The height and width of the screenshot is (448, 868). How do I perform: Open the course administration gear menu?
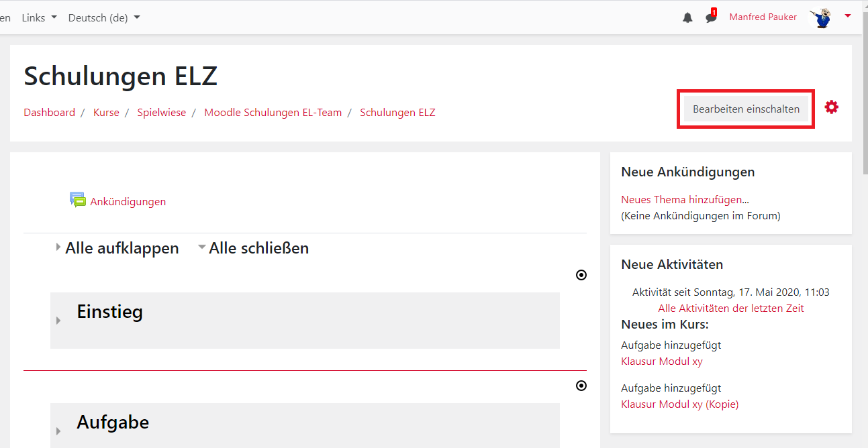coord(831,106)
